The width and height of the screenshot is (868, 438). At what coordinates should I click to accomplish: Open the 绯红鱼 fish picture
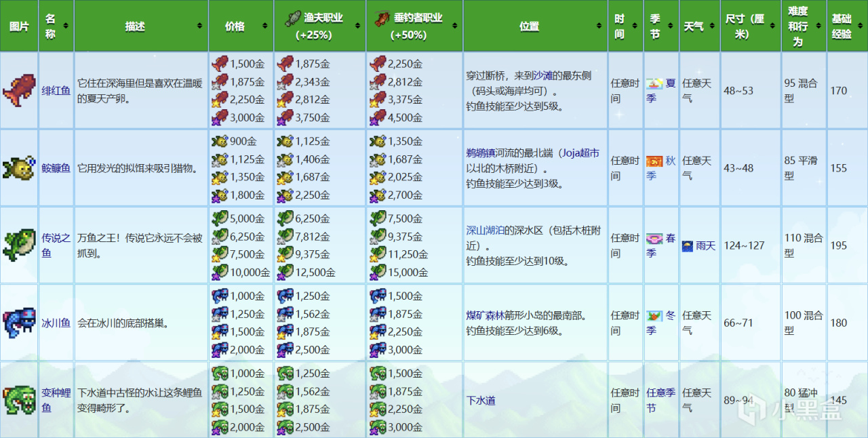pyautogui.click(x=19, y=90)
